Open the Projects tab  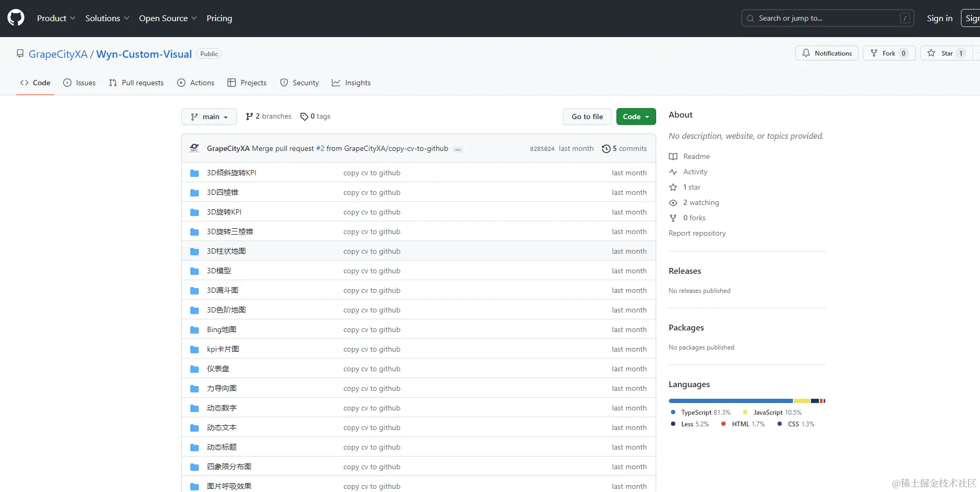[x=246, y=83]
